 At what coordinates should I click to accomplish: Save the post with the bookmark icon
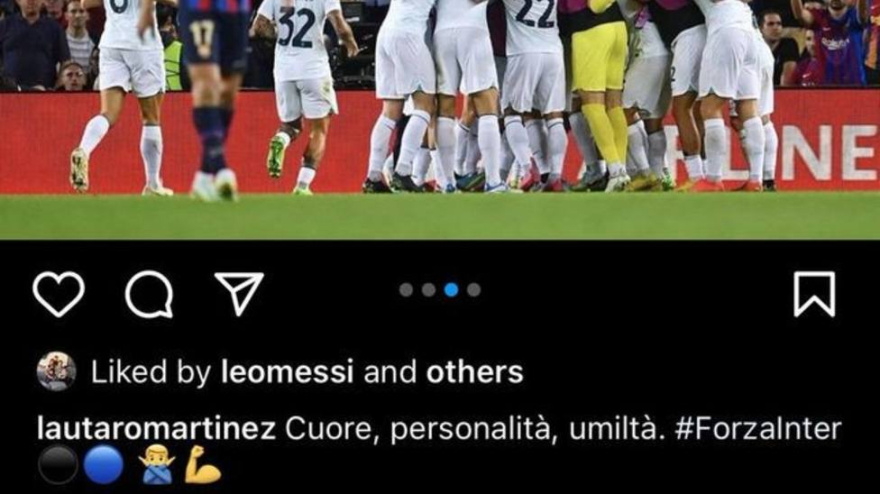(x=814, y=294)
